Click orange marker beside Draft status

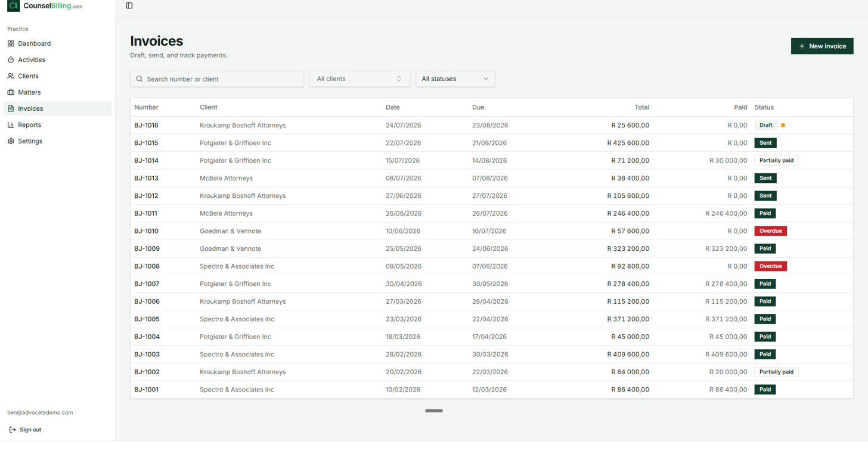pyautogui.click(x=783, y=125)
